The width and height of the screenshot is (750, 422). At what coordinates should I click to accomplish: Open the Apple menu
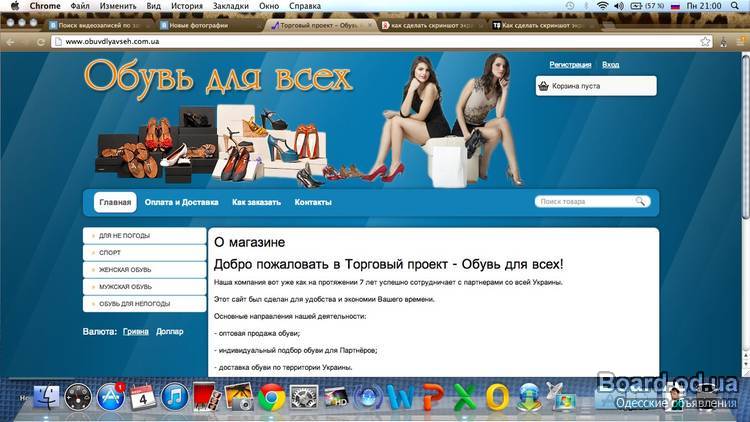click(14, 6)
